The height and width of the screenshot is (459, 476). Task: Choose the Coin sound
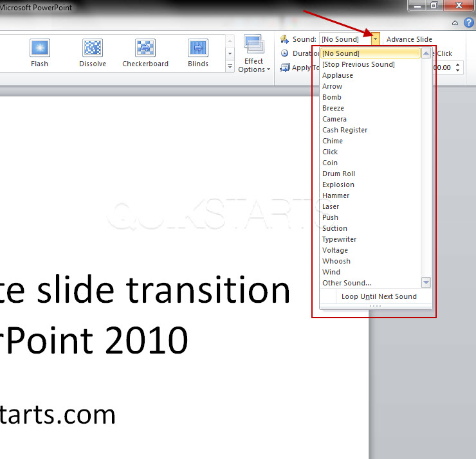(371, 163)
